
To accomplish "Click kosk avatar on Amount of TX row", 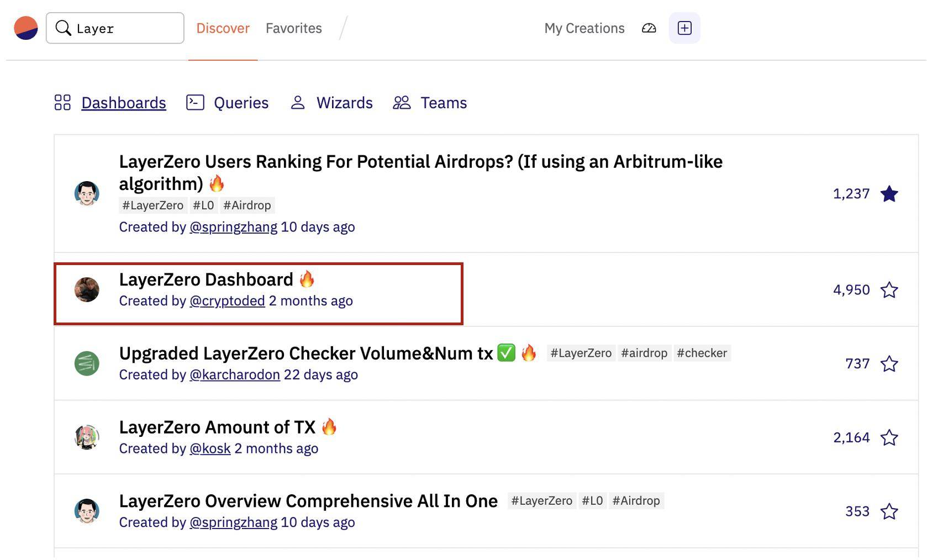I will [87, 437].
